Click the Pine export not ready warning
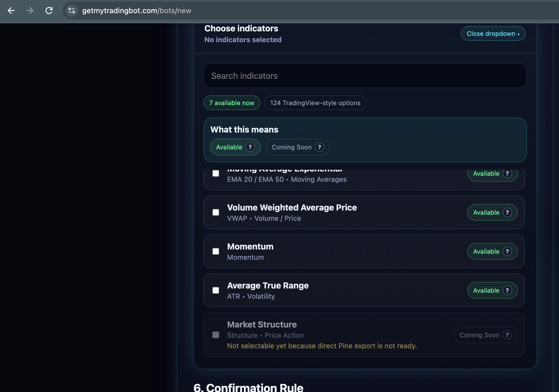This screenshot has height=392, width=559. point(322,346)
